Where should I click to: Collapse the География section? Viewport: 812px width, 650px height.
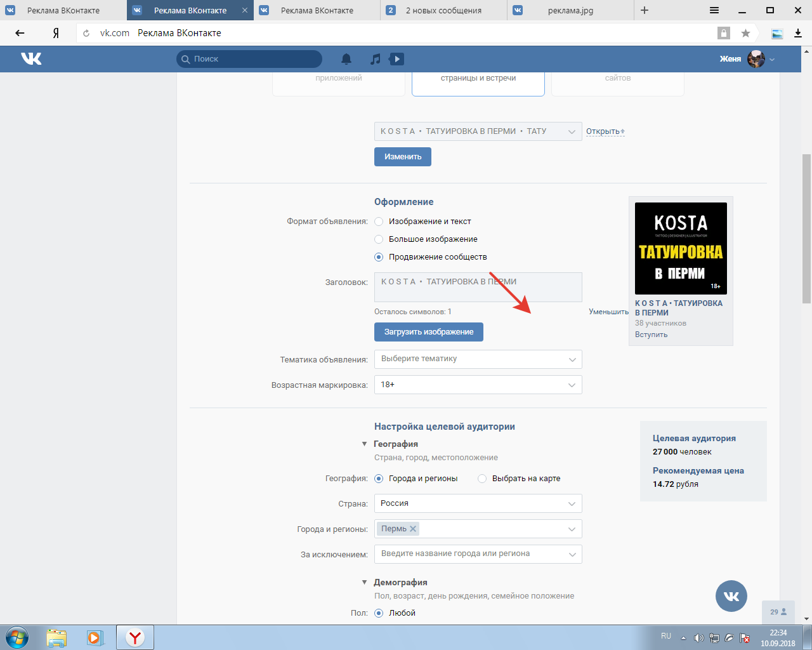tap(364, 444)
